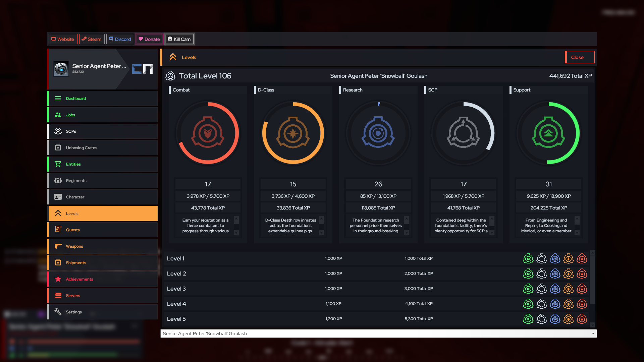Click the Discord link button
This screenshot has width=644, height=362.
[120, 39]
